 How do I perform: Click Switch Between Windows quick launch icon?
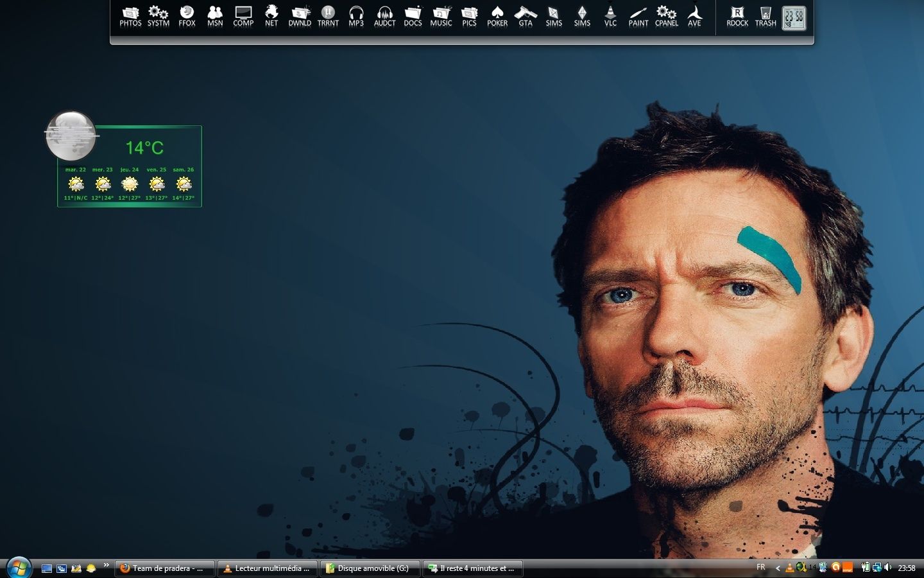pos(62,568)
